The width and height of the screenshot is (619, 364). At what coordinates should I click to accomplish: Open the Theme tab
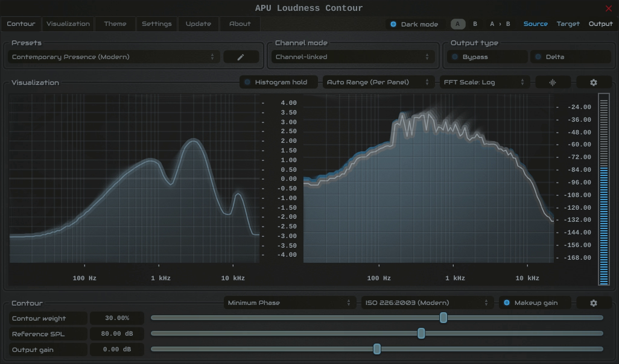pos(115,24)
